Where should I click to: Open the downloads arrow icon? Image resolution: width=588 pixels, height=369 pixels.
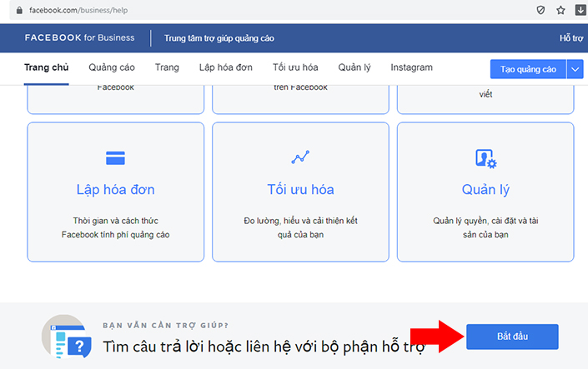580,10
